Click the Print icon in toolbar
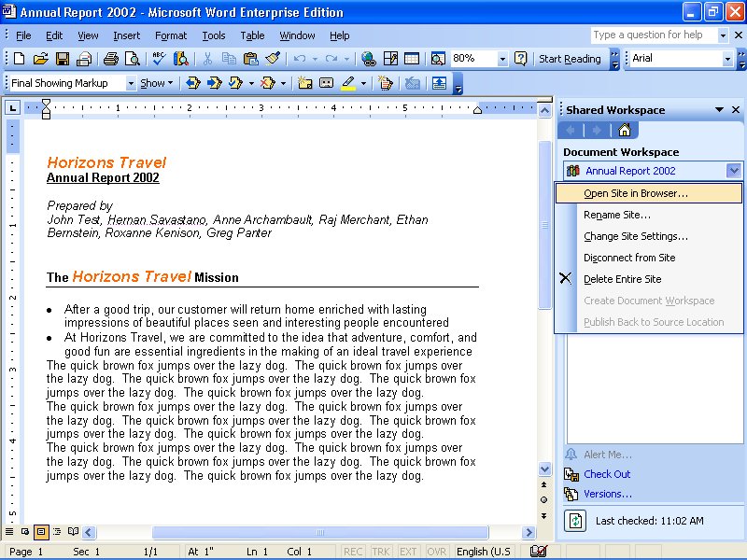 coord(111,59)
